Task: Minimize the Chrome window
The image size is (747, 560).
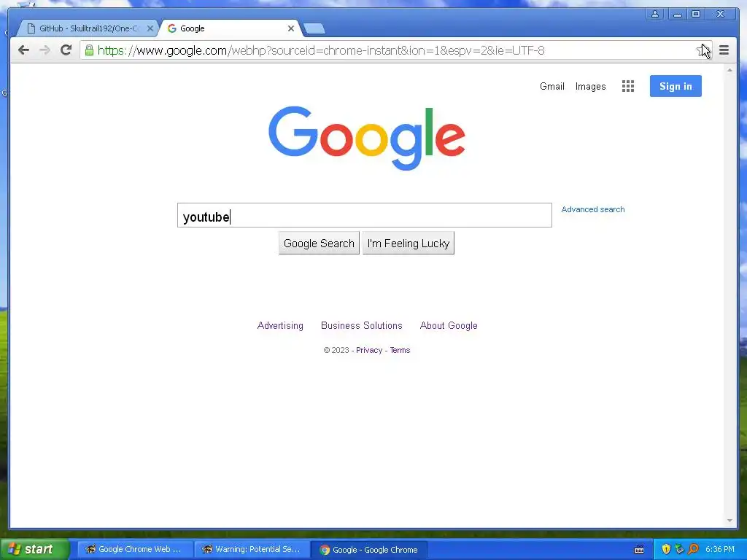Action: point(677,14)
